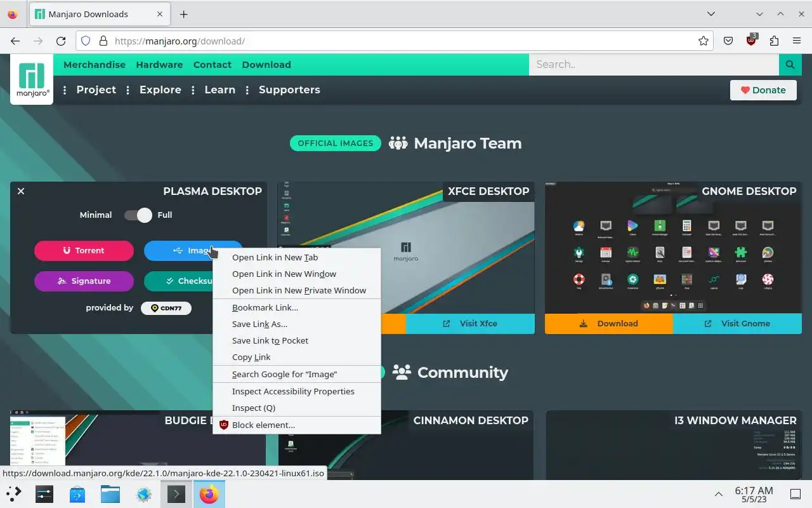
Task: Click the CDN77 provider badge
Action: (x=166, y=308)
